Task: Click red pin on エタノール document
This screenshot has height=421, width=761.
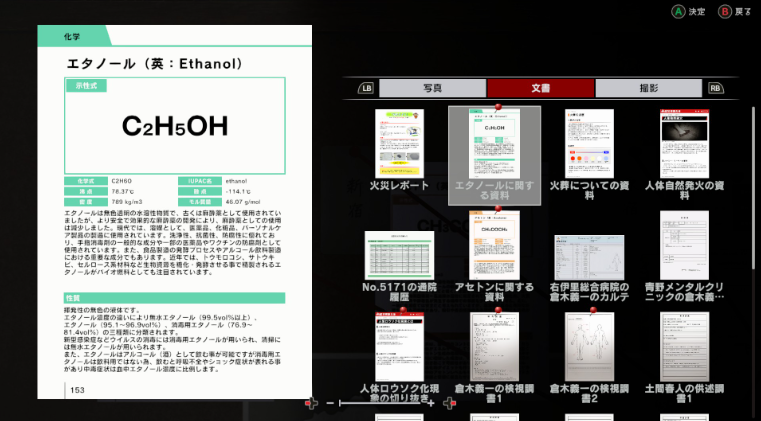Action: click(x=498, y=106)
